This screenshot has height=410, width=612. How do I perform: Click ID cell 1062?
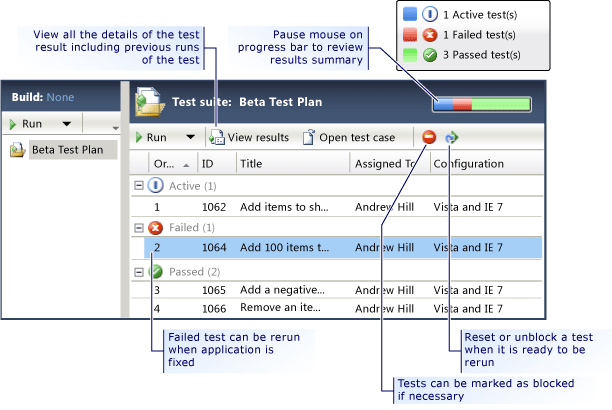coord(214,207)
